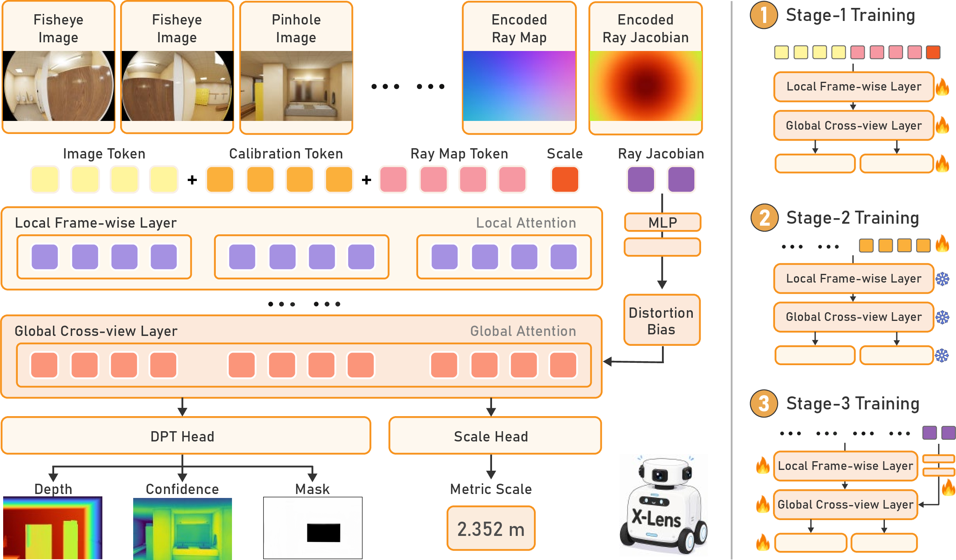The image size is (956, 560).
Task: Click fire icon below Stage-3 small MLP boxes
Action: [948, 487]
